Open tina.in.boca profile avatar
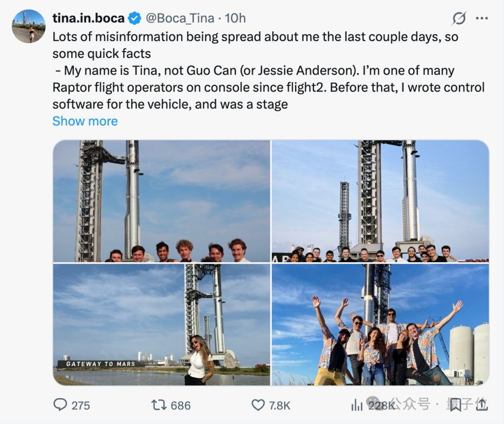The height and width of the screenshot is (424, 504). click(28, 26)
